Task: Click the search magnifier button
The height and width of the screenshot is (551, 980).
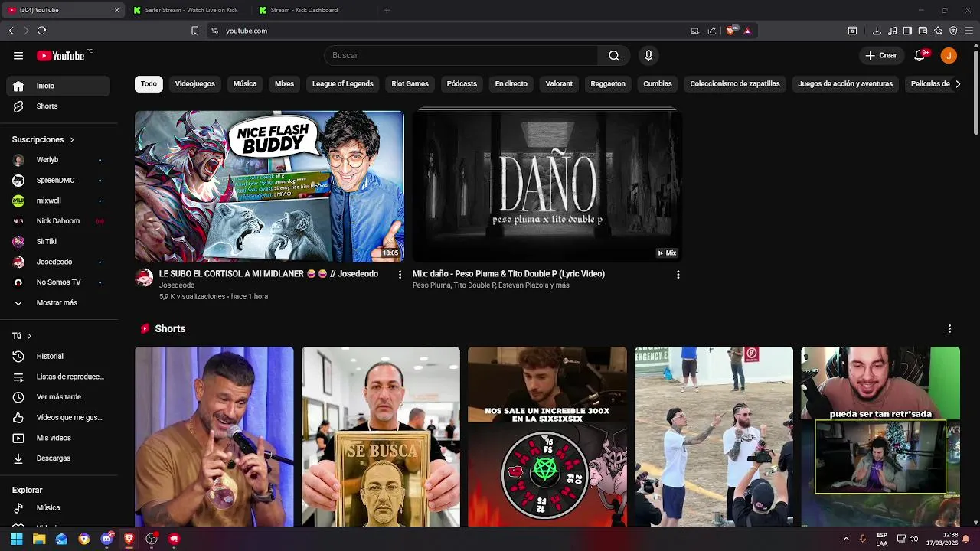Action: point(614,55)
